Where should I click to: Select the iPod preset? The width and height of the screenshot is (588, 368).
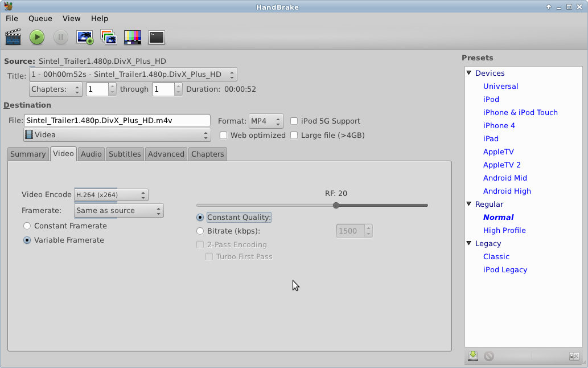(x=491, y=100)
